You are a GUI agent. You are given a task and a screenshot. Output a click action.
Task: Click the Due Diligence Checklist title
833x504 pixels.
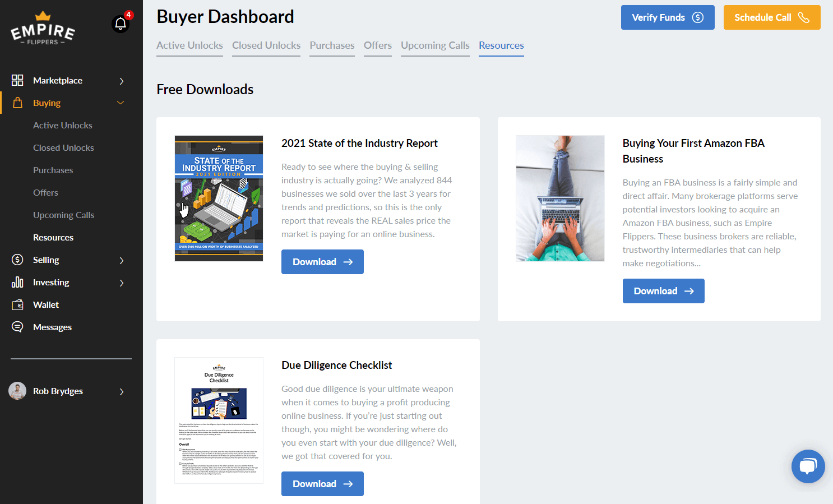pos(336,365)
